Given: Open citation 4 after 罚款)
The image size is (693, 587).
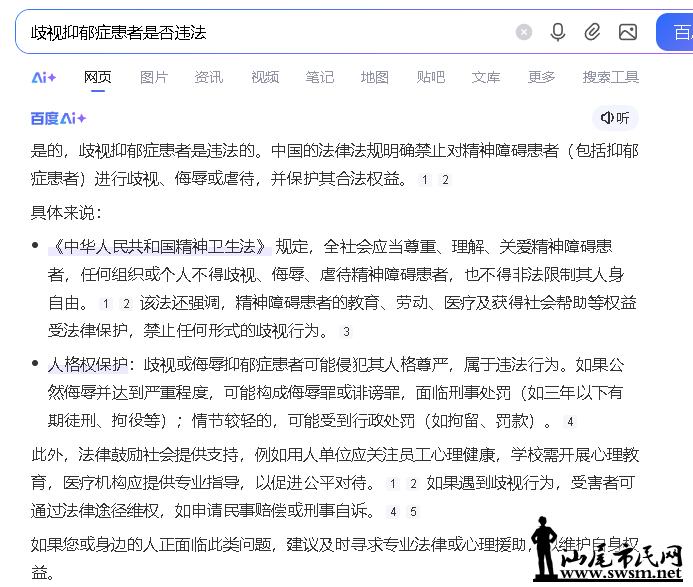Looking at the screenshot, I should pyautogui.click(x=570, y=422).
